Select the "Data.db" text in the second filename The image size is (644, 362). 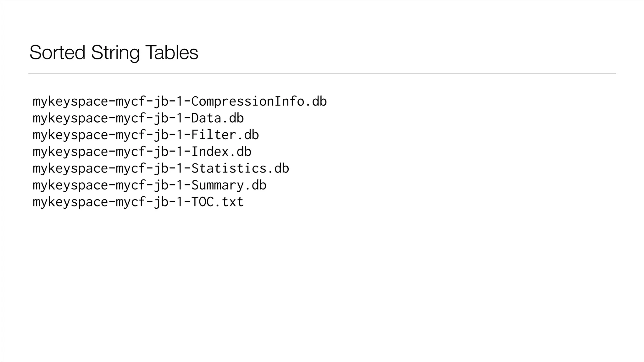[218, 118]
